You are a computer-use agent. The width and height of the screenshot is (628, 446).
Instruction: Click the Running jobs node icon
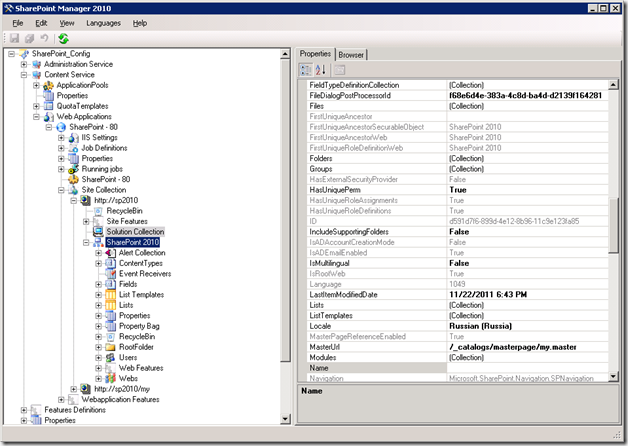pyautogui.click(x=73, y=169)
